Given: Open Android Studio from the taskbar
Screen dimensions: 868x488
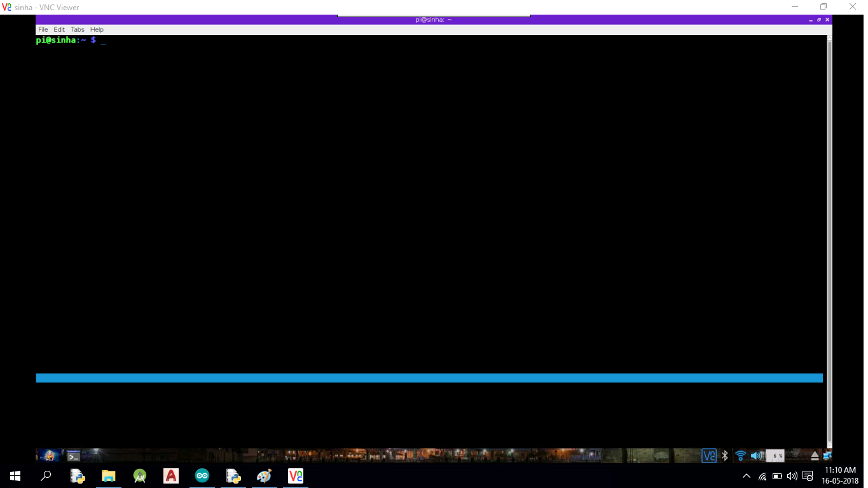Looking at the screenshot, I should (139, 476).
